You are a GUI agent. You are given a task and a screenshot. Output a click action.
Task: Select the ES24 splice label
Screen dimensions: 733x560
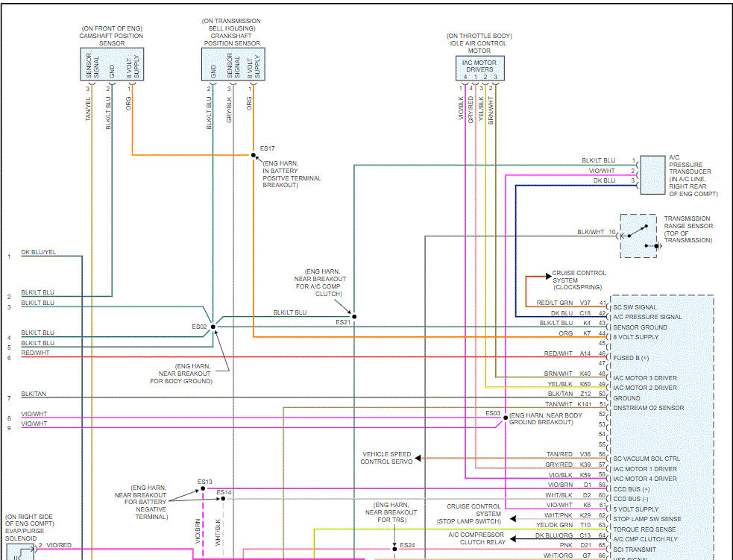tap(407, 545)
